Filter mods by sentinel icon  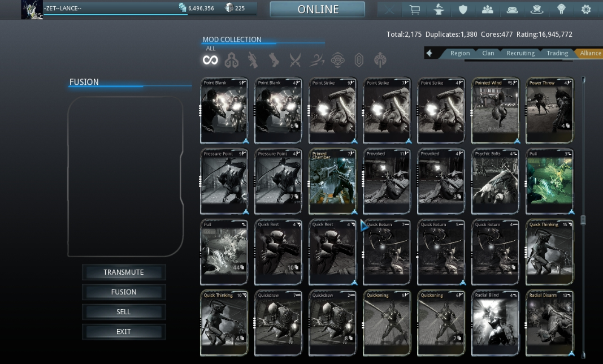point(337,60)
